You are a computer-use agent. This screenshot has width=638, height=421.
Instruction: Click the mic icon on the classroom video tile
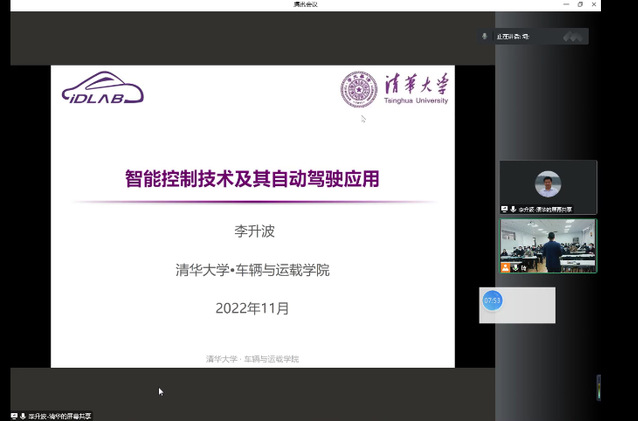516,267
